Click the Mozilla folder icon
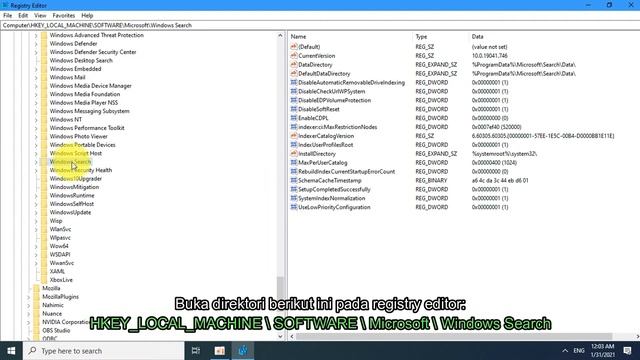The image size is (640, 360). tap(37, 288)
